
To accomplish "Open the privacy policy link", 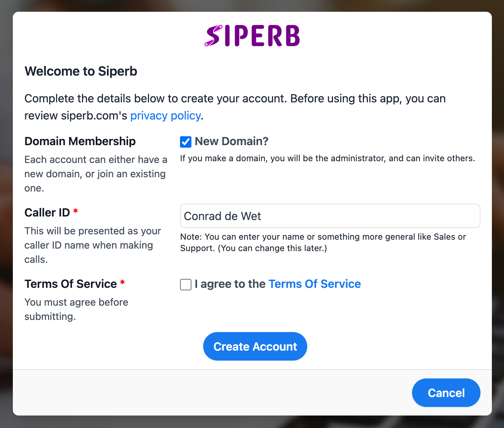I will click(165, 116).
